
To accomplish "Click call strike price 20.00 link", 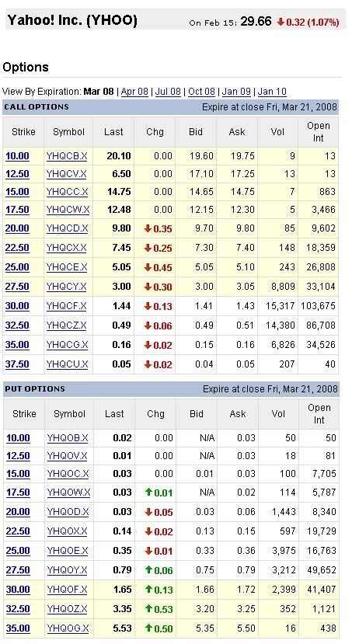I will coord(17,228).
